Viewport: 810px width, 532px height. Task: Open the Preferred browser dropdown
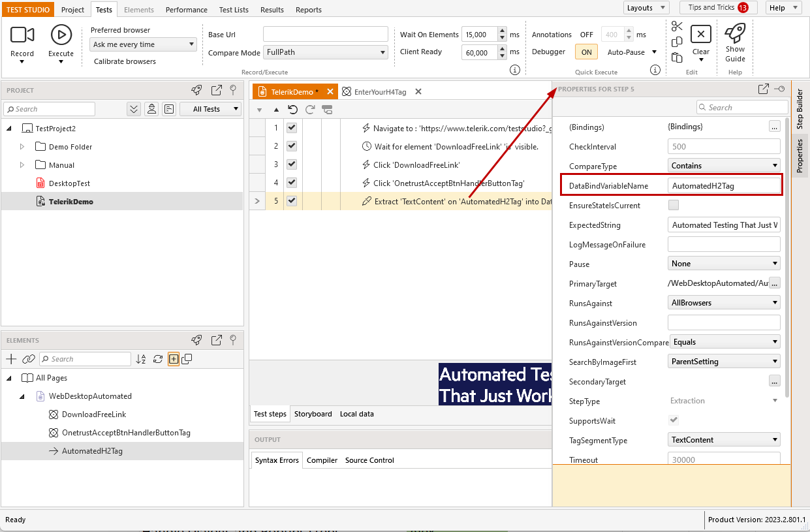(143, 44)
